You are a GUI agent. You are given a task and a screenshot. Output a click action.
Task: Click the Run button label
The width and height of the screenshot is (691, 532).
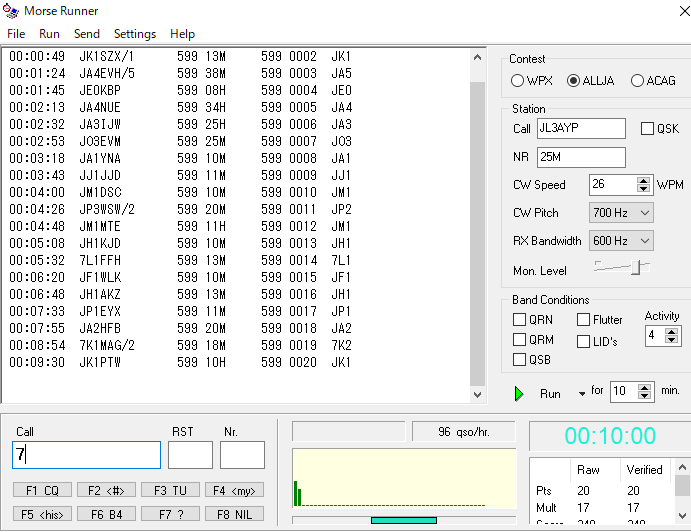550,394
